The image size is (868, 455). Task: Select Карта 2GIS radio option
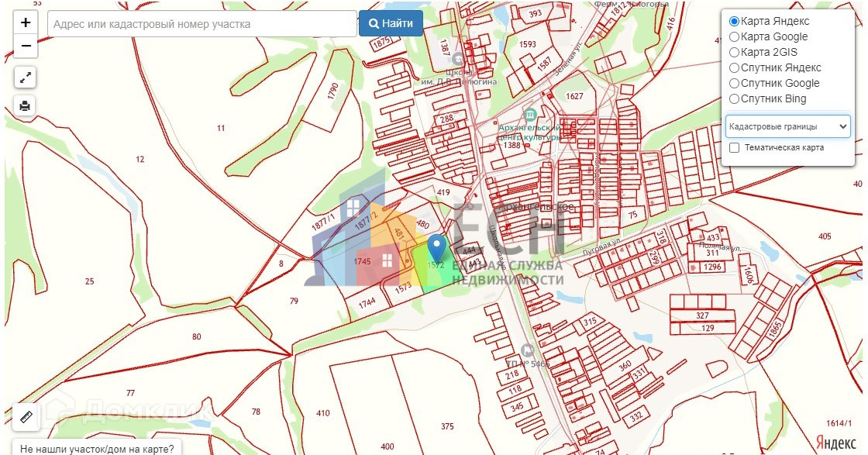tap(734, 52)
